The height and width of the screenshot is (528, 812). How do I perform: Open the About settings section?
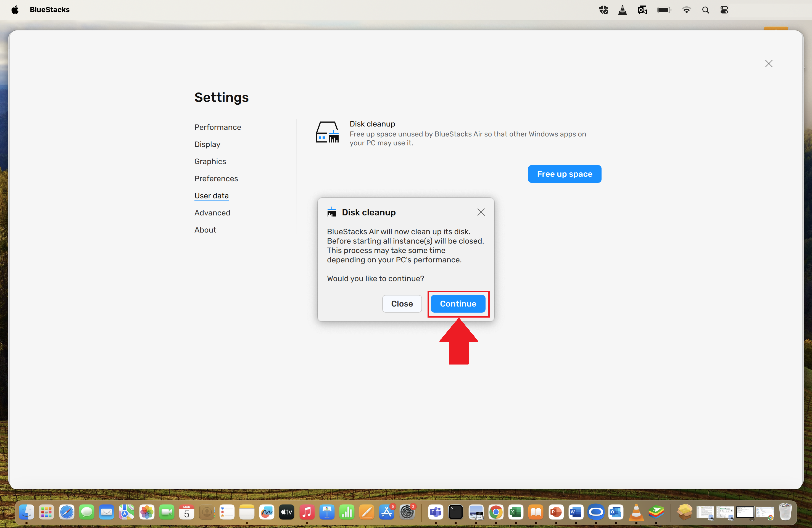click(205, 230)
